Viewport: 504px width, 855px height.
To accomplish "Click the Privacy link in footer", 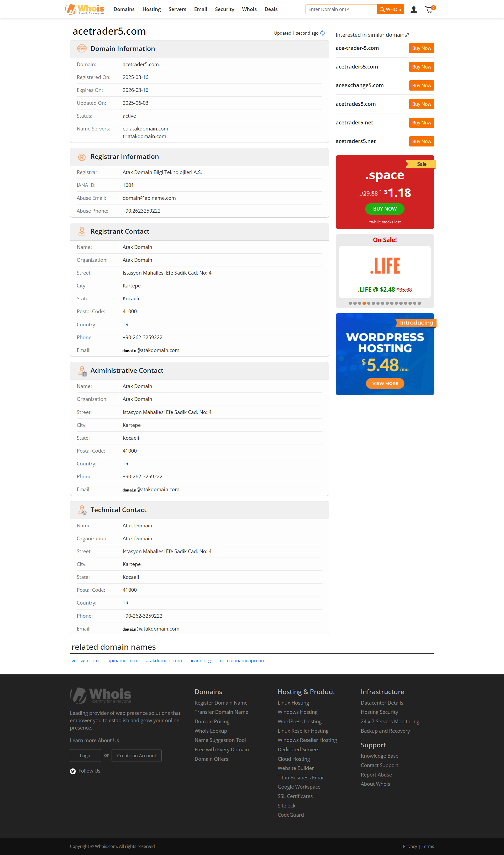I will coord(410,846).
